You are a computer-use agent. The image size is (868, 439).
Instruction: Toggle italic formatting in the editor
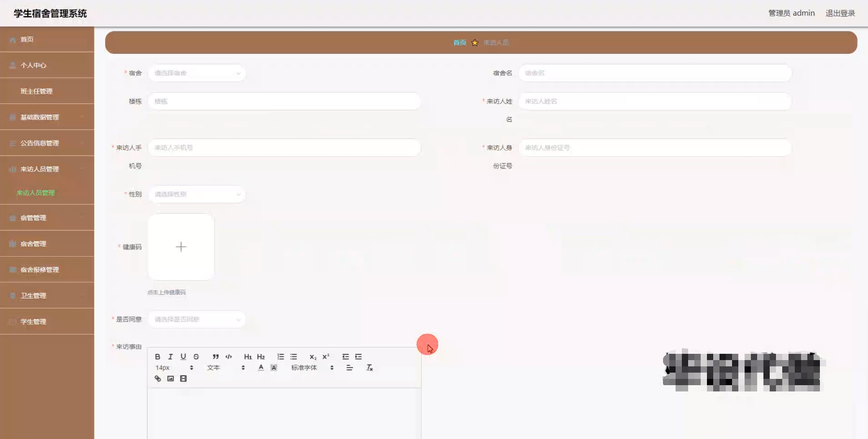(170, 357)
